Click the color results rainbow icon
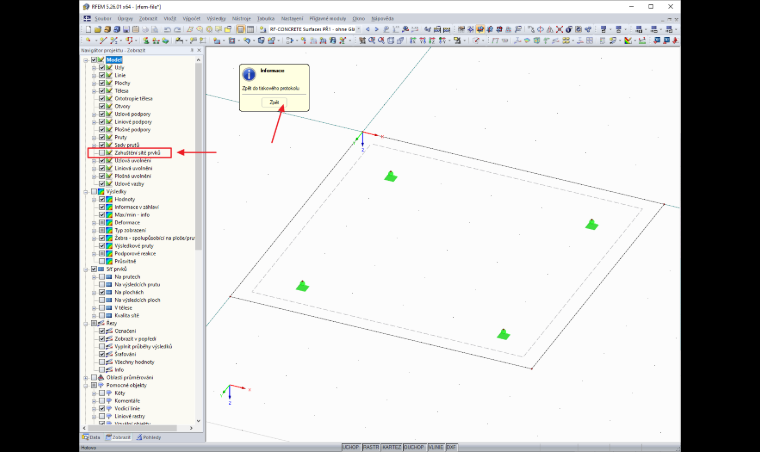Image resolution: width=760 pixels, height=452 pixels. pos(628,41)
